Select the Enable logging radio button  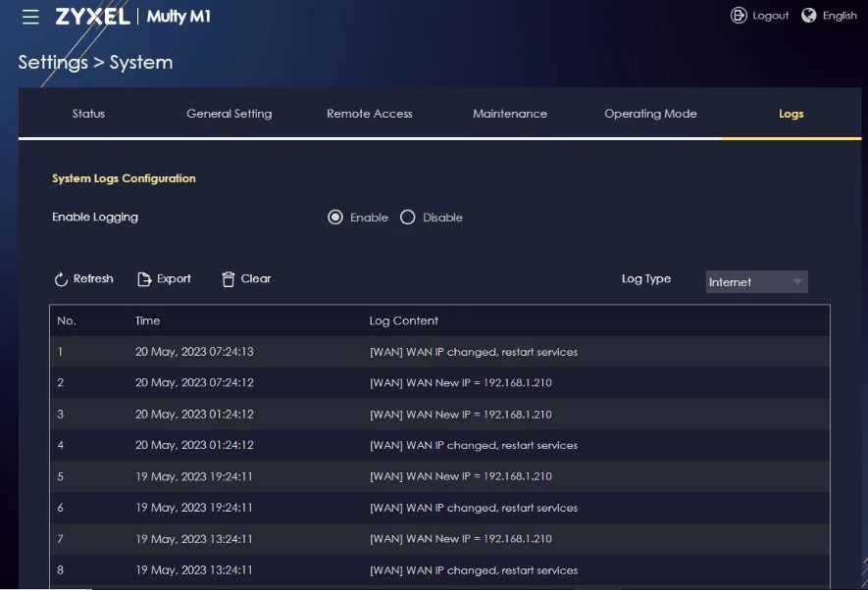click(334, 218)
